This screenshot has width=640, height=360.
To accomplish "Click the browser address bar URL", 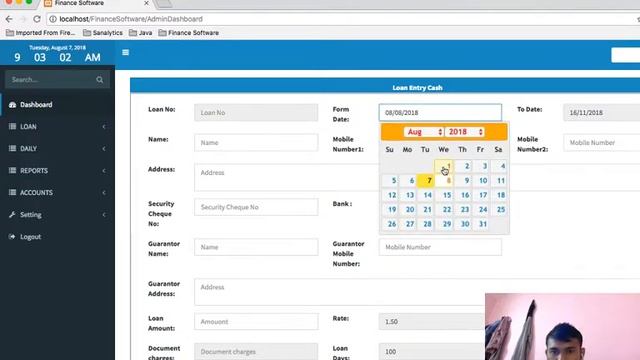I will pyautogui.click(x=131, y=19).
